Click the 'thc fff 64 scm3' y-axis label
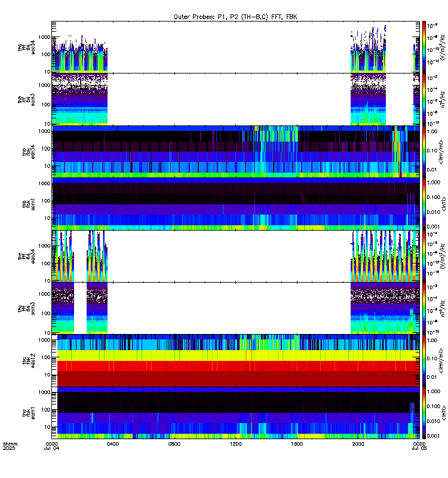Viewport: 448px width, 478px height. click(x=26, y=308)
